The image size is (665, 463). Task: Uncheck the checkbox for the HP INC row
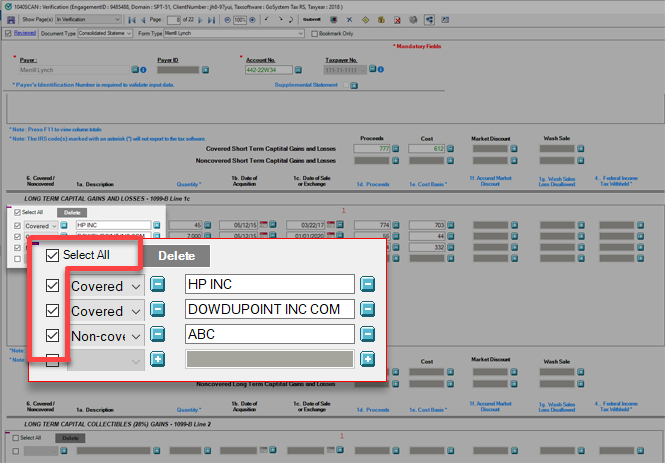click(52, 284)
